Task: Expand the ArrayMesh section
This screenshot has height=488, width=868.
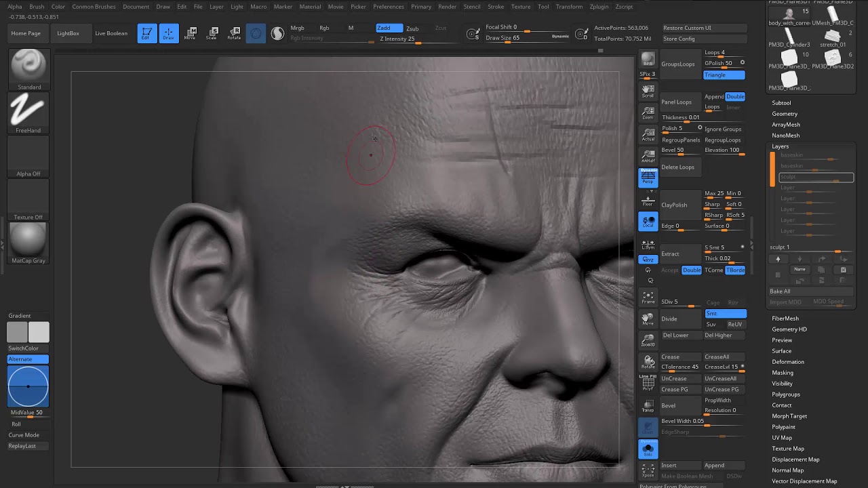Action: point(786,125)
